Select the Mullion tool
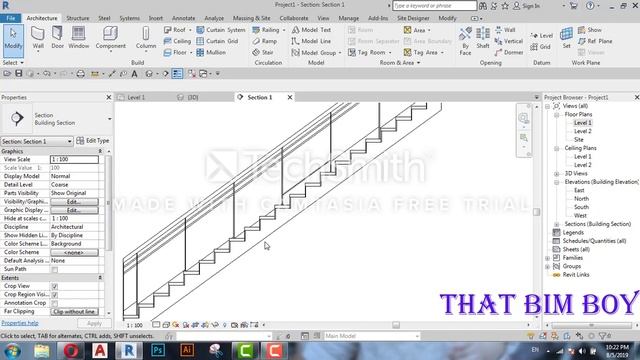 coord(211,53)
